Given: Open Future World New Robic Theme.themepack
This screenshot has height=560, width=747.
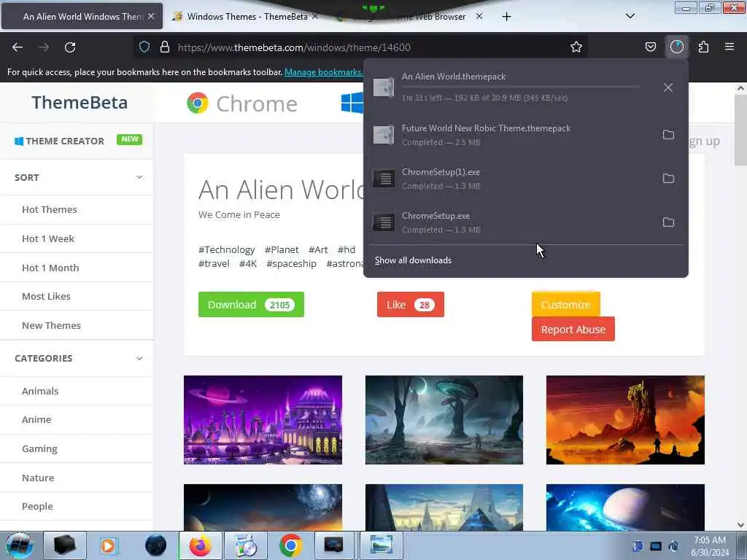Looking at the screenshot, I should tap(510, 135).
